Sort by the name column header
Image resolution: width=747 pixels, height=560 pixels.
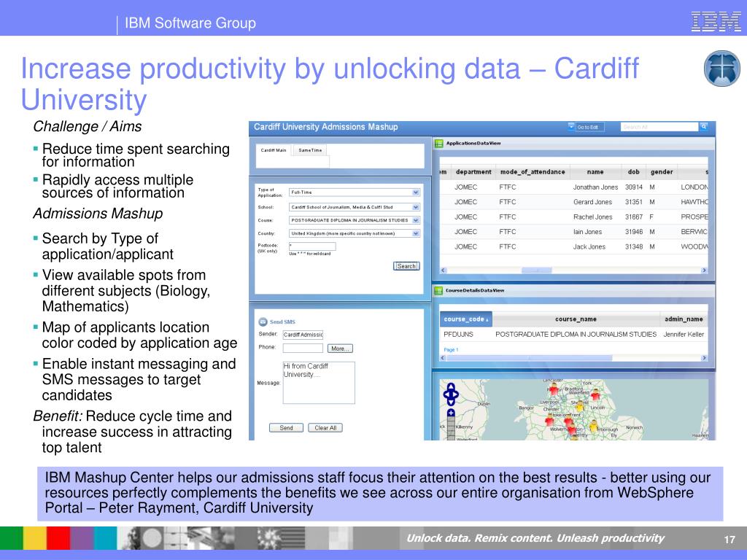coord(595,172)
